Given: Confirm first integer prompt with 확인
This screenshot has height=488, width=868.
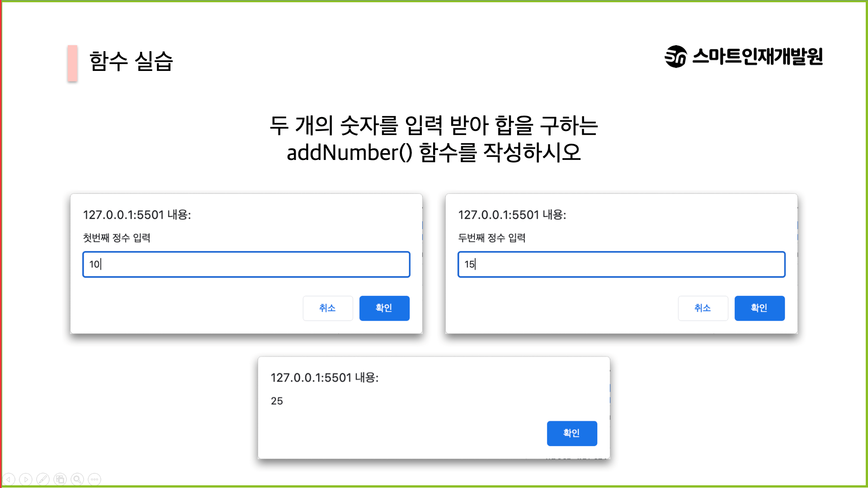Looking at the screenshot, I should point(384,308).
